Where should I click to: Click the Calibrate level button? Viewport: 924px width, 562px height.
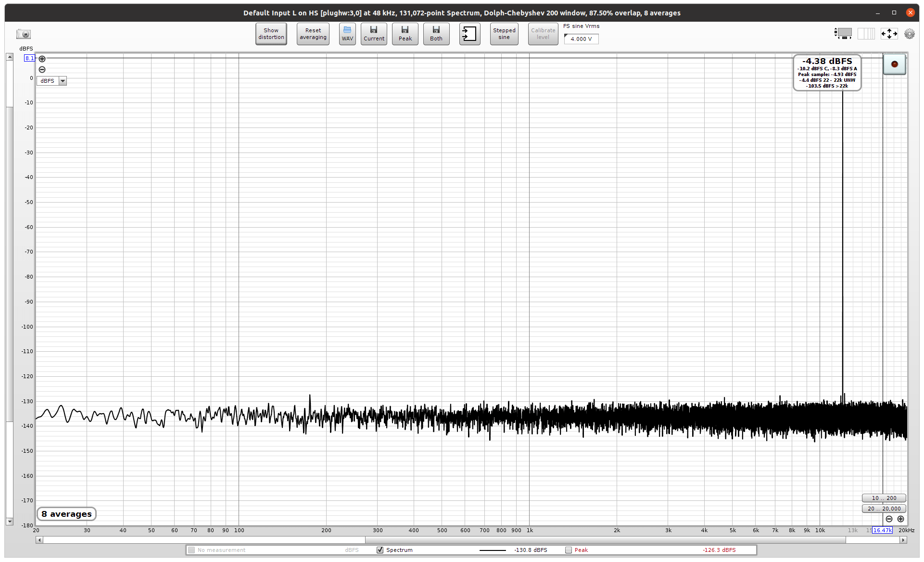click(x=543, y=34)
